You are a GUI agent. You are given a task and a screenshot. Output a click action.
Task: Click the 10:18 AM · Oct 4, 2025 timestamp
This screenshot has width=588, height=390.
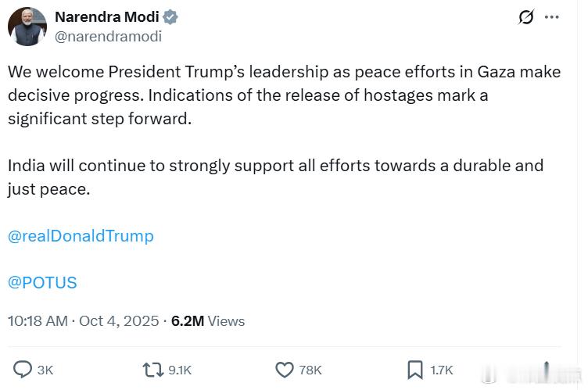[83, 320]
